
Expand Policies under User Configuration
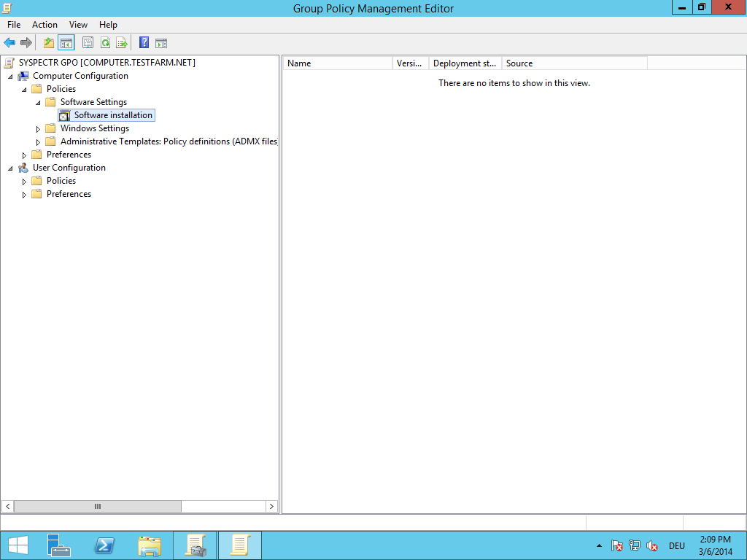[24, 182]
